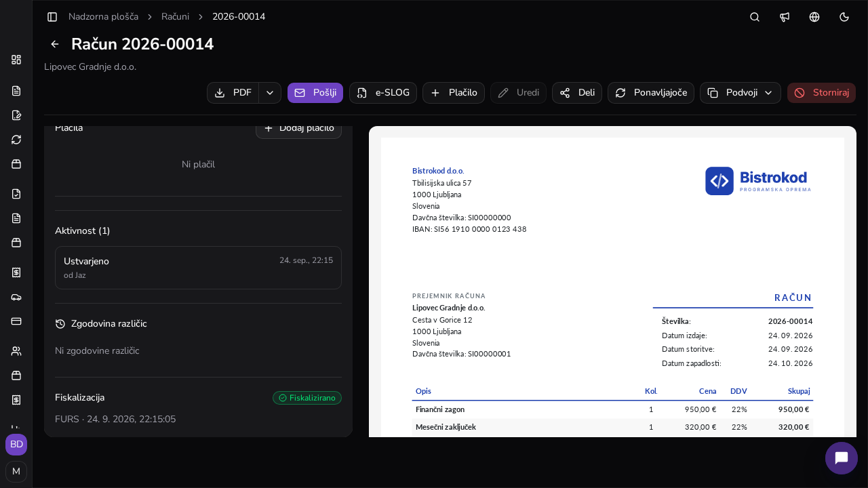Open the language globe menu
The width and height of the screenshot is (868, 488).
814,17
